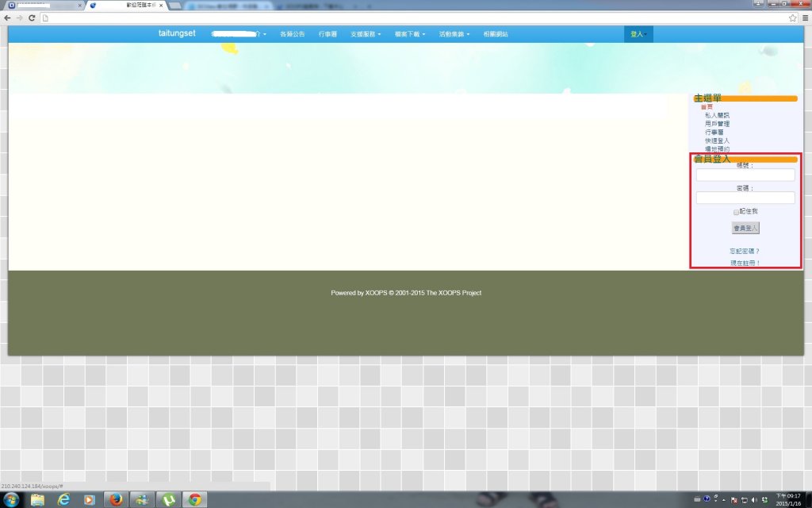The width and height of the screenshot is (812, 508).
Task: Expand the 登入 dropdown in the navbar
Action: click(x=638, y=34)
